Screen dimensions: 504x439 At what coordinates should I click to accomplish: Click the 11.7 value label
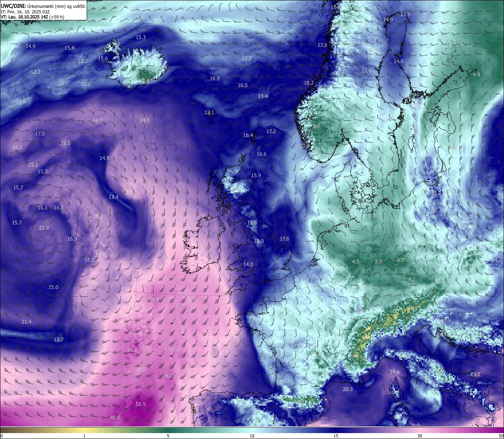pos(64,83)
